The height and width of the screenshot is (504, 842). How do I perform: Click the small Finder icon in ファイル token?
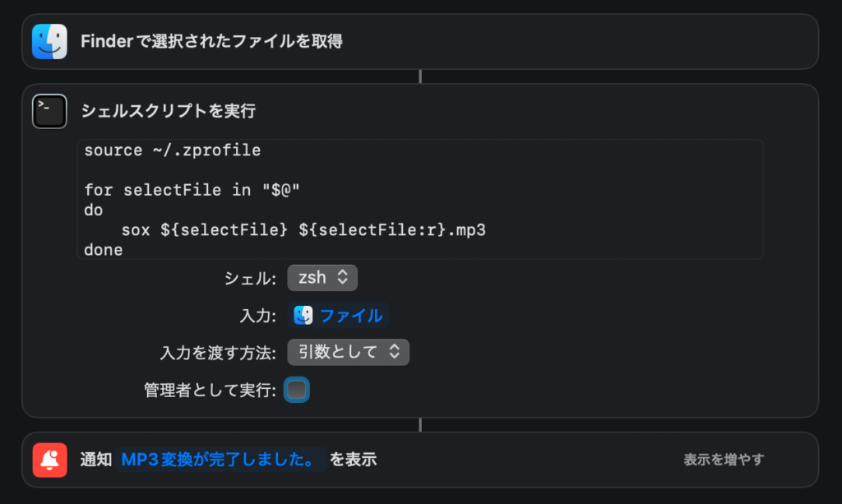(x=303, y=315)
